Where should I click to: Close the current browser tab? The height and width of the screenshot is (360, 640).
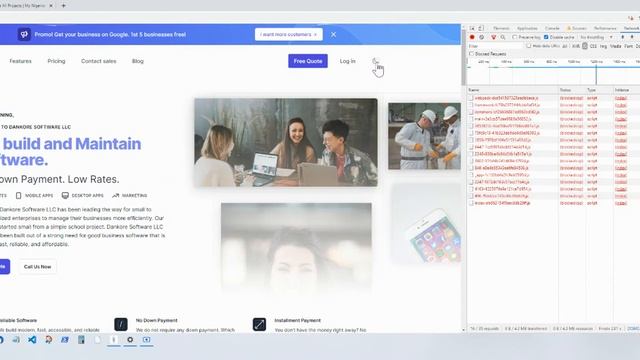click(x=51, y=6)
